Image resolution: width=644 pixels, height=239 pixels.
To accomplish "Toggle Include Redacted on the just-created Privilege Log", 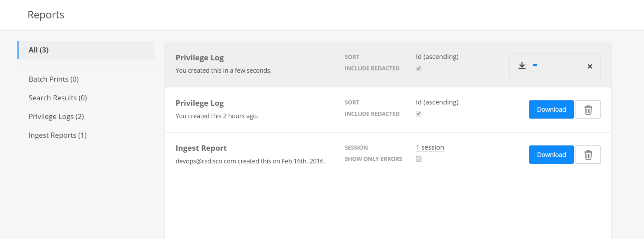I will (x=419, y=68).
